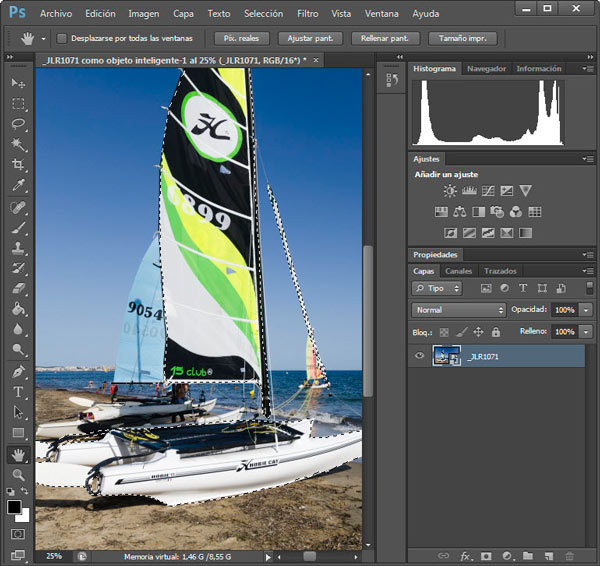Open the Normal blend mode dropdown

(x=459, y=310)
